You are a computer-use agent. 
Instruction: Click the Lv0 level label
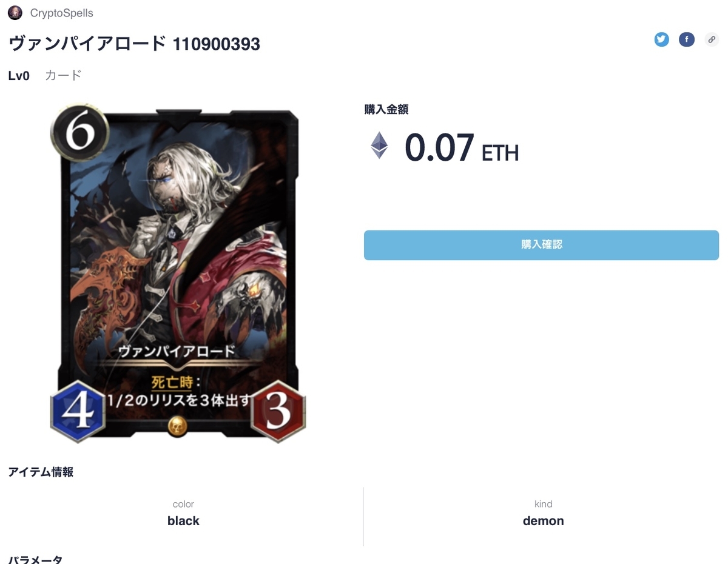pyautogui.click(x=19, y=76)
